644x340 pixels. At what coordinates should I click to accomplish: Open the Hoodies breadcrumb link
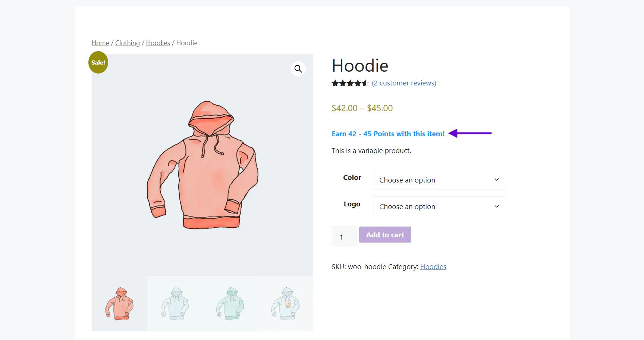coord(158,43)
